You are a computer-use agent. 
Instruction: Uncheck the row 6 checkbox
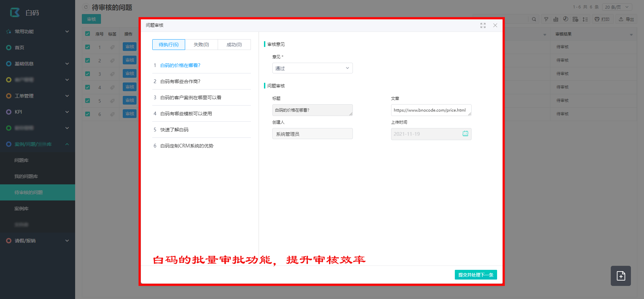pos(88,114)
